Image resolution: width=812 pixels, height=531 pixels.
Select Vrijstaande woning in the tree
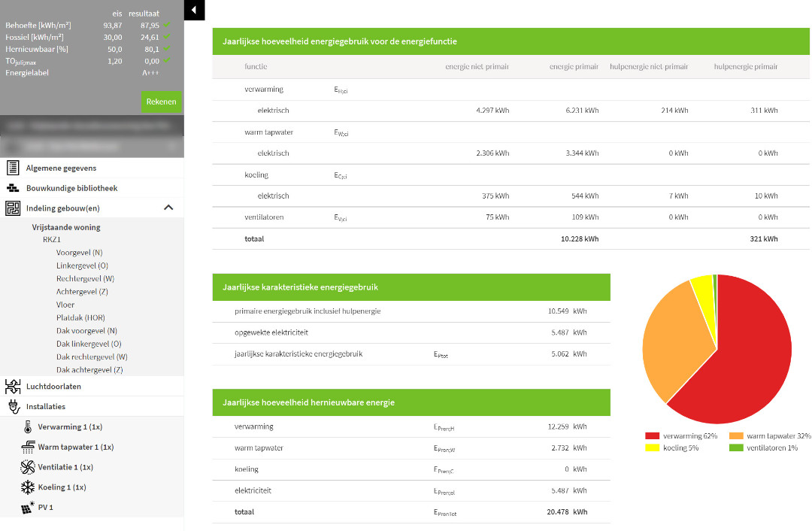point(66,227)
